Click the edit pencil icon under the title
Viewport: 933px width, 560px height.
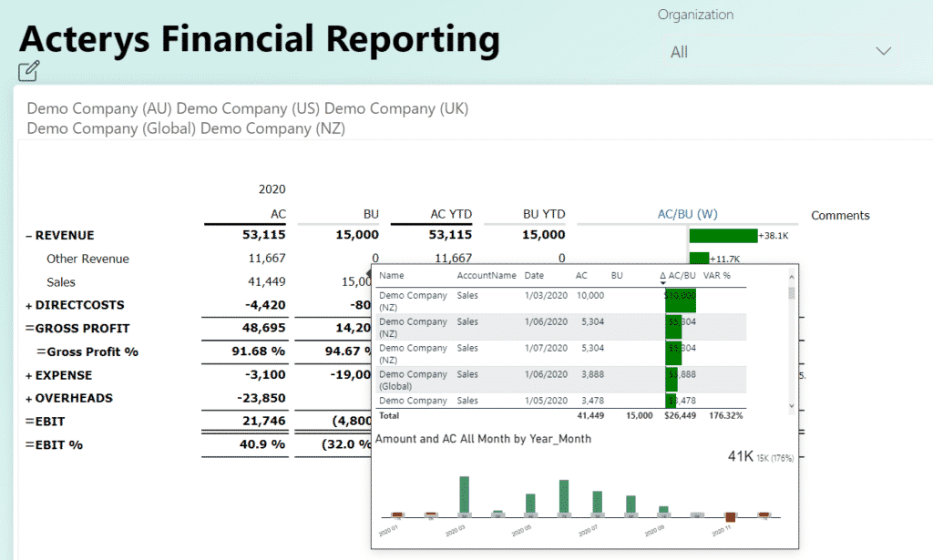point(28,71)
